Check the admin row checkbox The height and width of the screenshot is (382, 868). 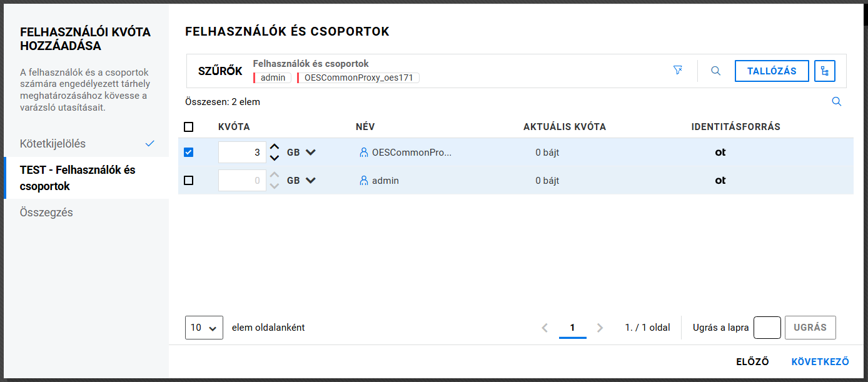click(x=189, y=181)
